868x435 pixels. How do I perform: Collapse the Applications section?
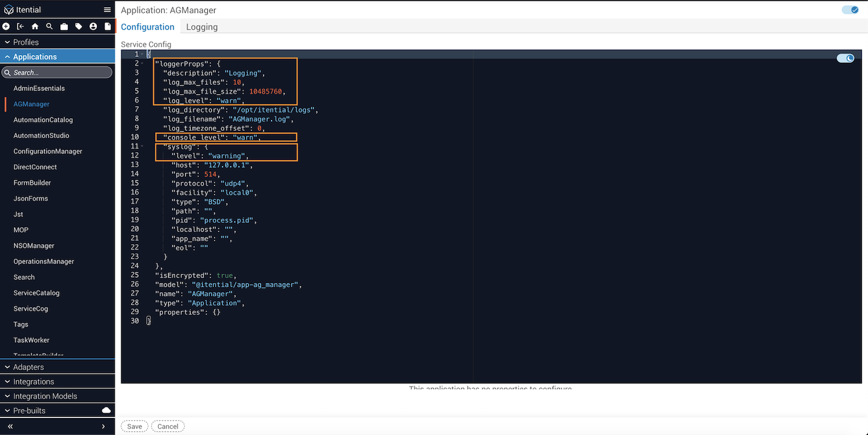coord(58,57)
